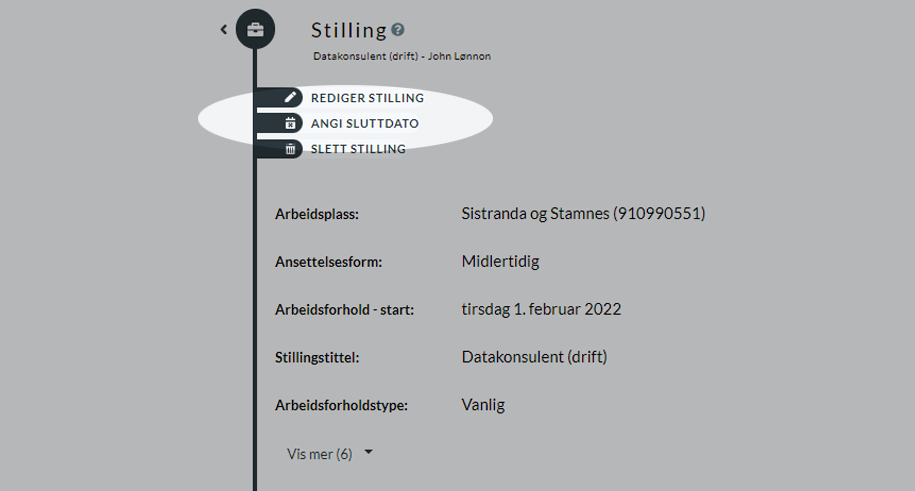915x491 pixels.
Task: Click the Stilling page heading
Action: [348, 30]
